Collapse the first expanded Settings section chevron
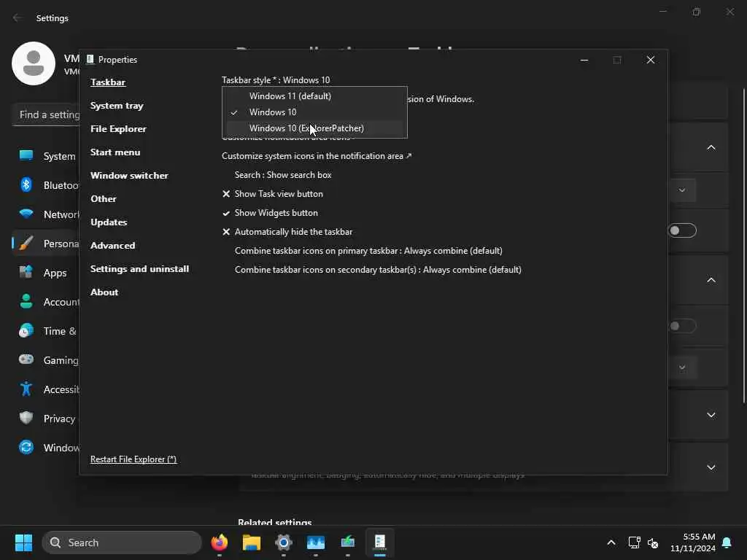 click(711, 147)
